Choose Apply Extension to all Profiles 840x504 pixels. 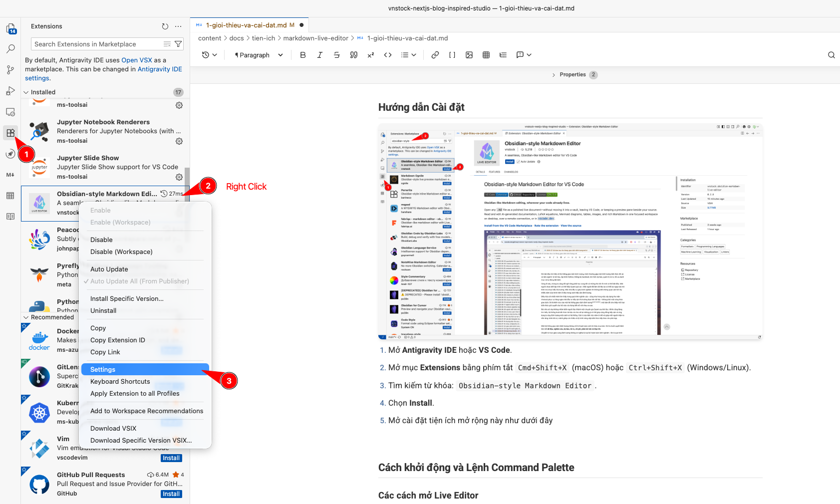pyautogui.click(x=135, y=394)
